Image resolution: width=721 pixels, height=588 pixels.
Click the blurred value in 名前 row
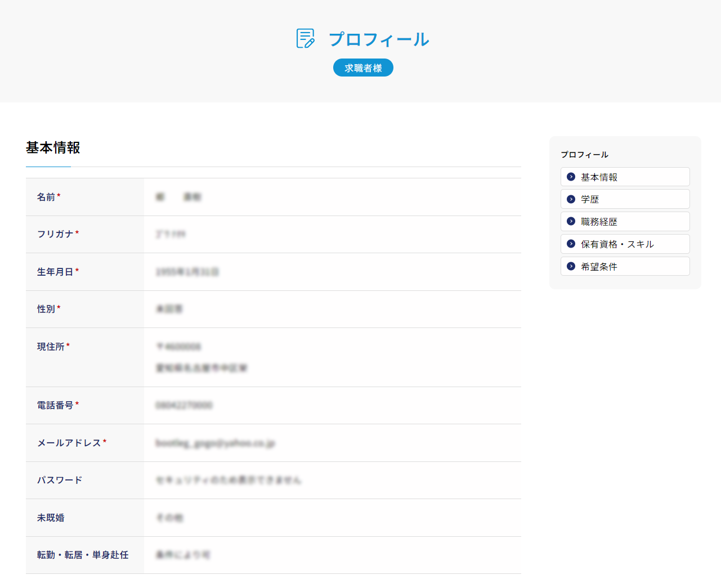pyautogui.click(x=178, y=197)
